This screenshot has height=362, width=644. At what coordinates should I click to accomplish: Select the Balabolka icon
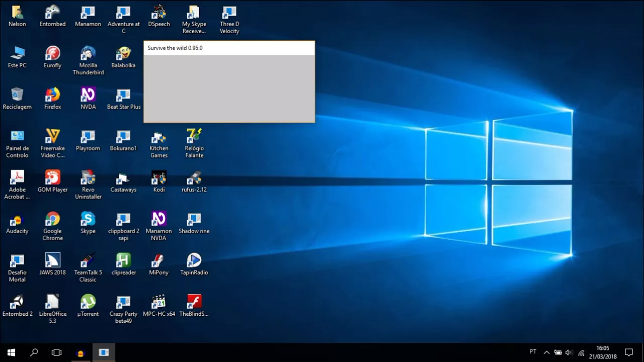click(x=123, y=57)
